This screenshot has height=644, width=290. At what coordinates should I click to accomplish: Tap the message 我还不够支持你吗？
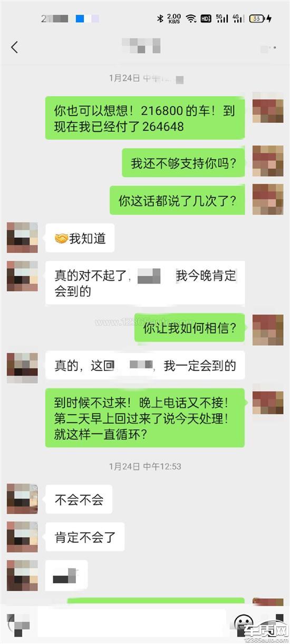(x=183, y=163)
